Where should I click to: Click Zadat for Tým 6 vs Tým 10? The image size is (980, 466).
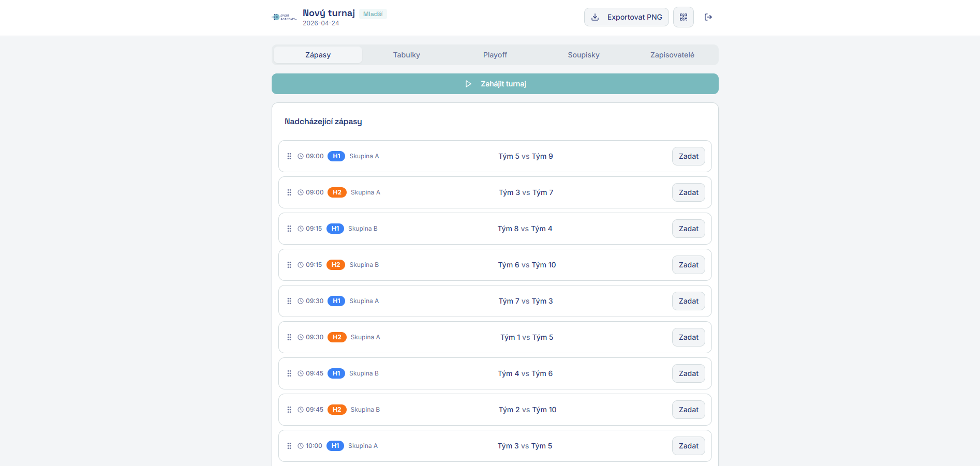(688, 265)
